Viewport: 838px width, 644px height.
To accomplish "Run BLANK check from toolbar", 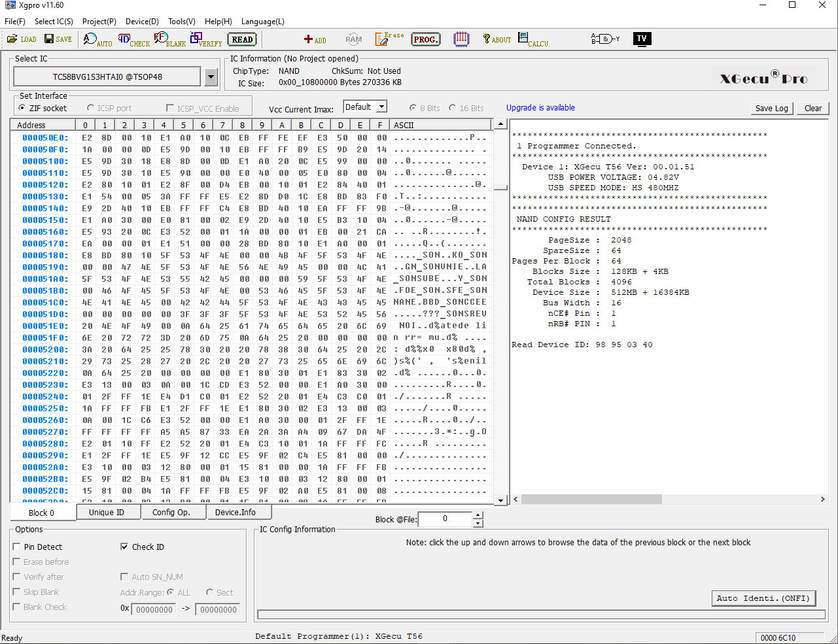I will pos(169,40).
